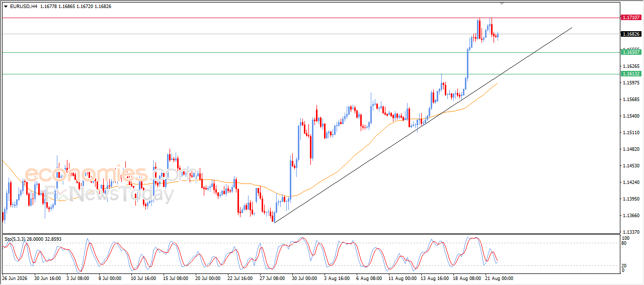This screenshot has height=285, width=644.
Task: Click the stochastic 20 level label
Action: click(x=625, y=265)
